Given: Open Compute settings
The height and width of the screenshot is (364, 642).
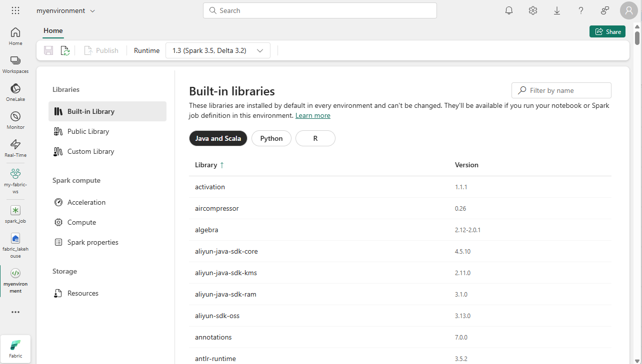Looking at the screenshot, I should pos(107,222).
